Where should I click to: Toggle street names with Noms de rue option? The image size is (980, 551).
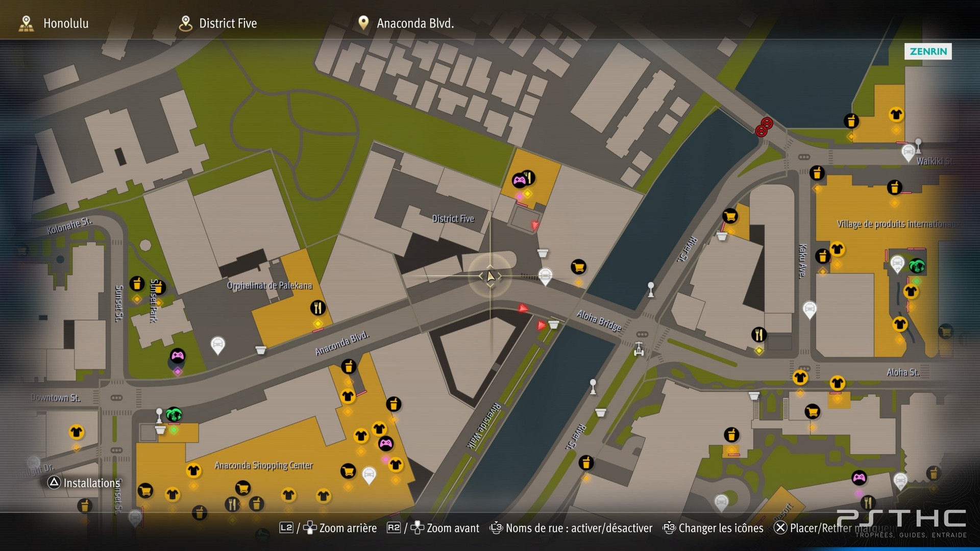(x=571, y=528)
